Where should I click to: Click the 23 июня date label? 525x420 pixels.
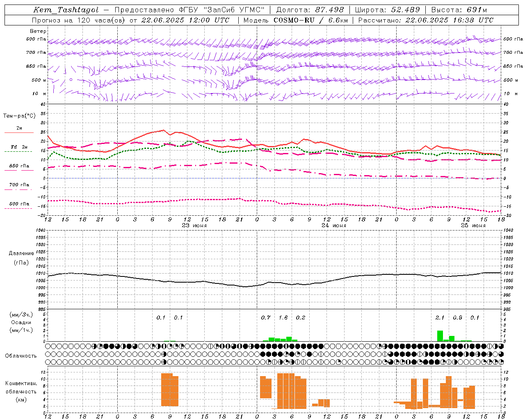click(194, 226)
